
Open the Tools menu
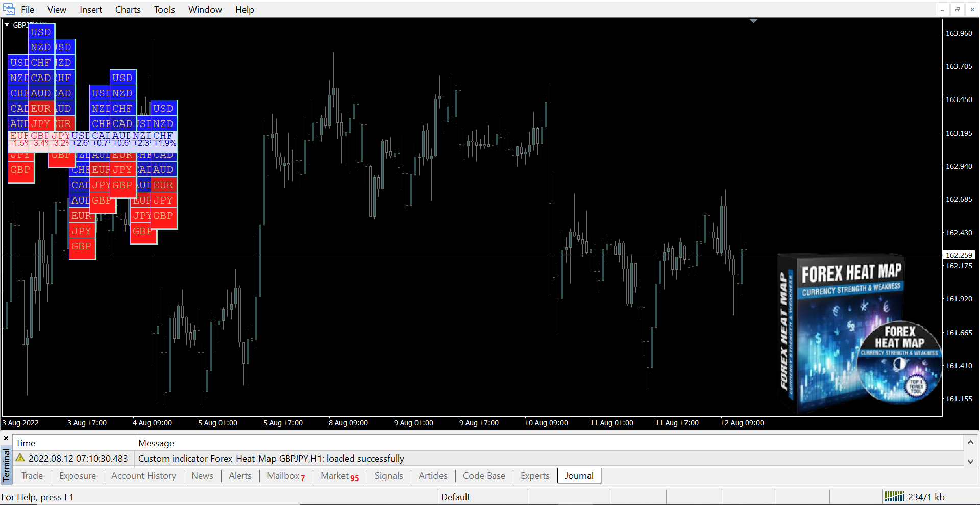pyautogui.click(x=164, y=9)
